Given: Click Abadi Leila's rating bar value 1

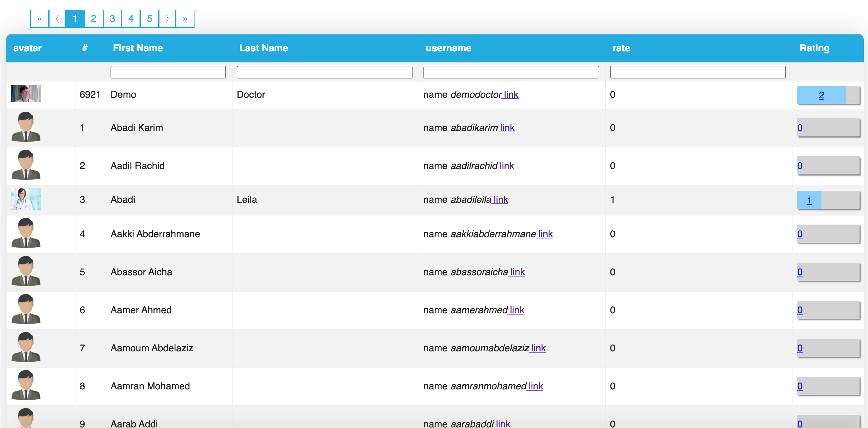Looking at the screenshot, I should (809, 200).
